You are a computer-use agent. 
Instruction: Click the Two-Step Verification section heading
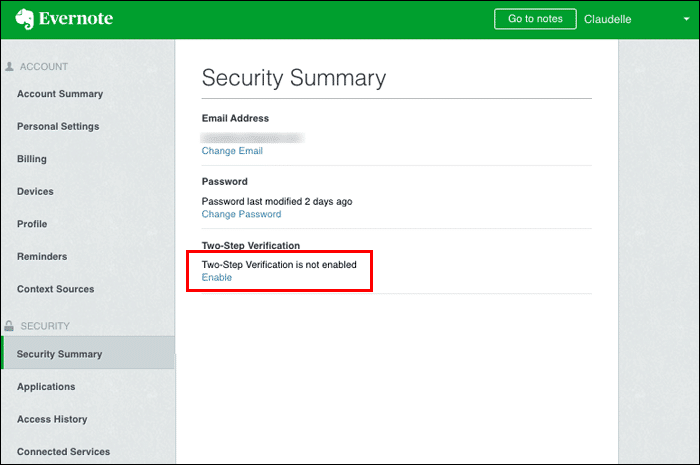click(x=251, y=245)
